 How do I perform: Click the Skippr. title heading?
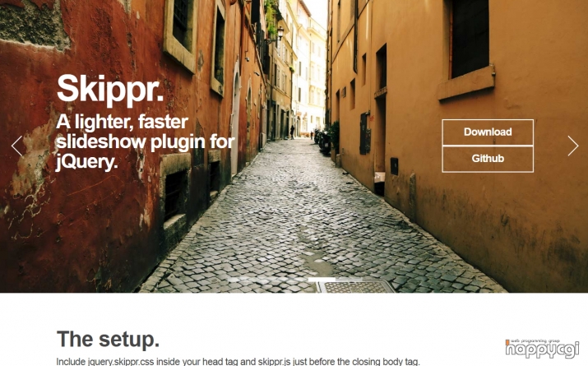(110, 90)
